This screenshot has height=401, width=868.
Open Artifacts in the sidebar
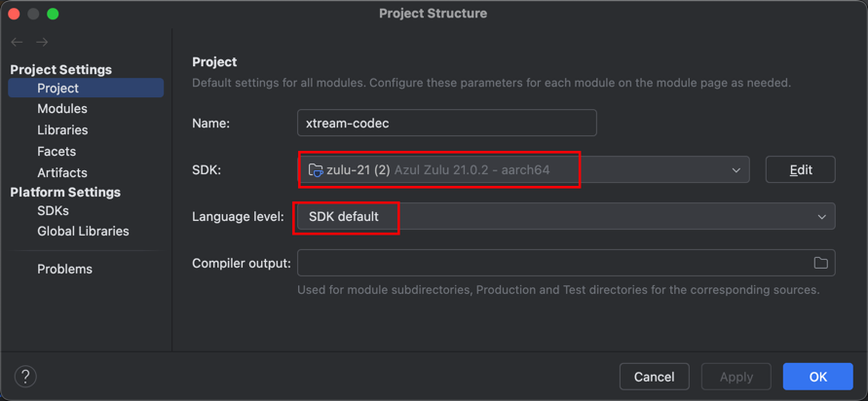click(62, 173)
